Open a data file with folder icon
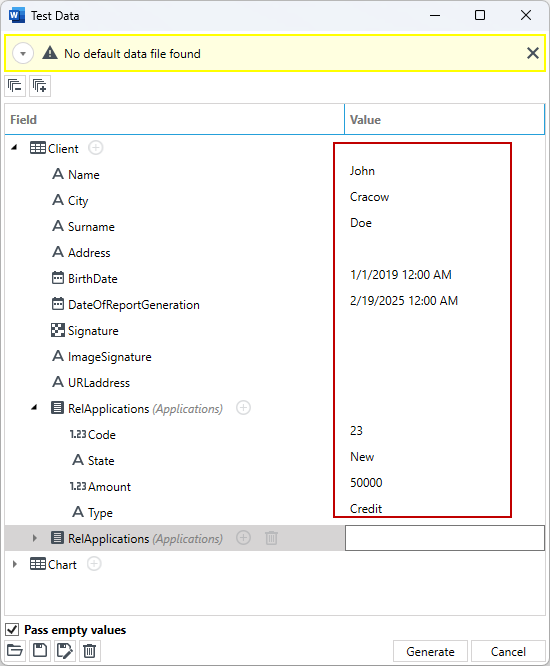 15,651
